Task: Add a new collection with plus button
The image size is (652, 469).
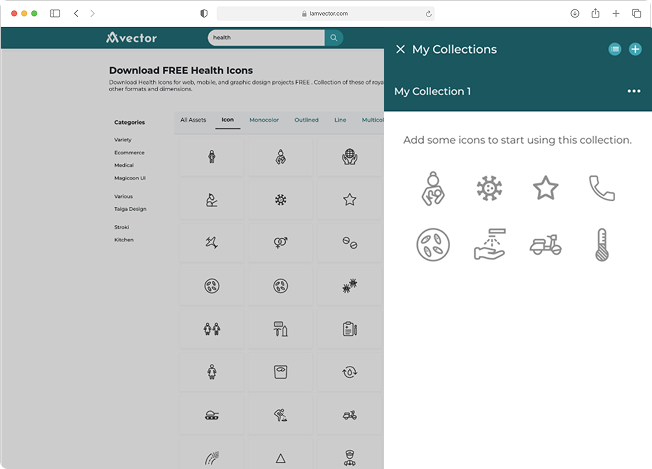Action: 635,49
